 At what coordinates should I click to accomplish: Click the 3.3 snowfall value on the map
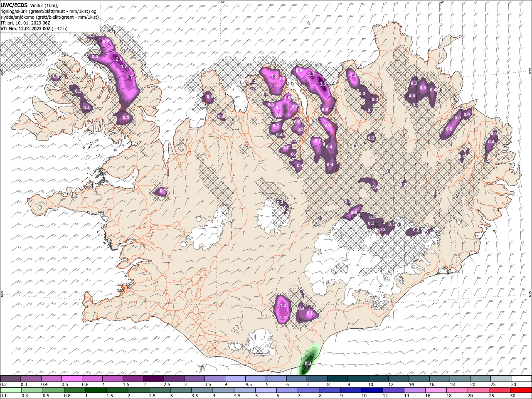pyautogui.click(x=323, y=84)
